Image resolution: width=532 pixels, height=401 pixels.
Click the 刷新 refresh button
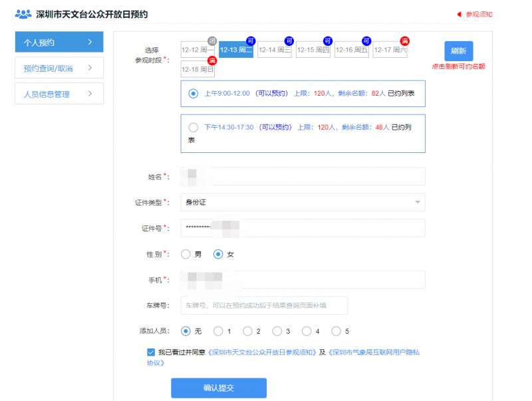(458, 51)
